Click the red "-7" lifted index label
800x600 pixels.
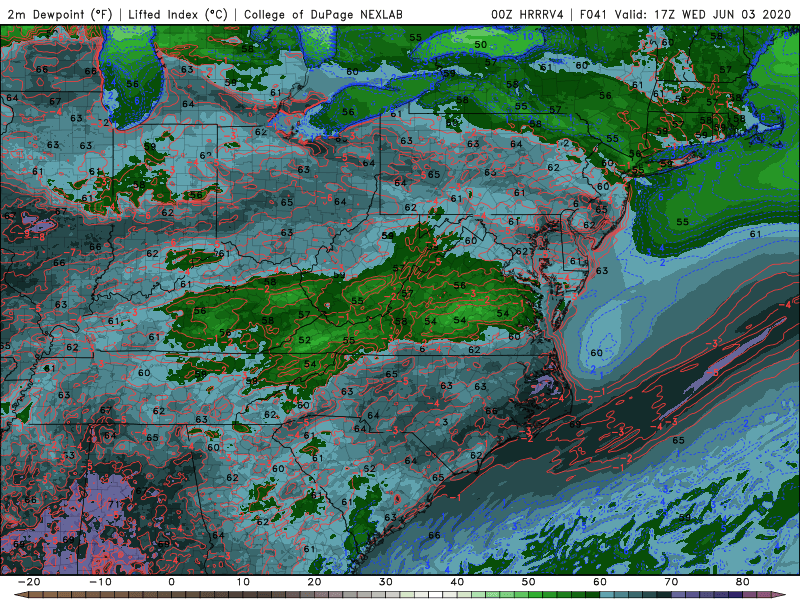click(x=71, y=252)
